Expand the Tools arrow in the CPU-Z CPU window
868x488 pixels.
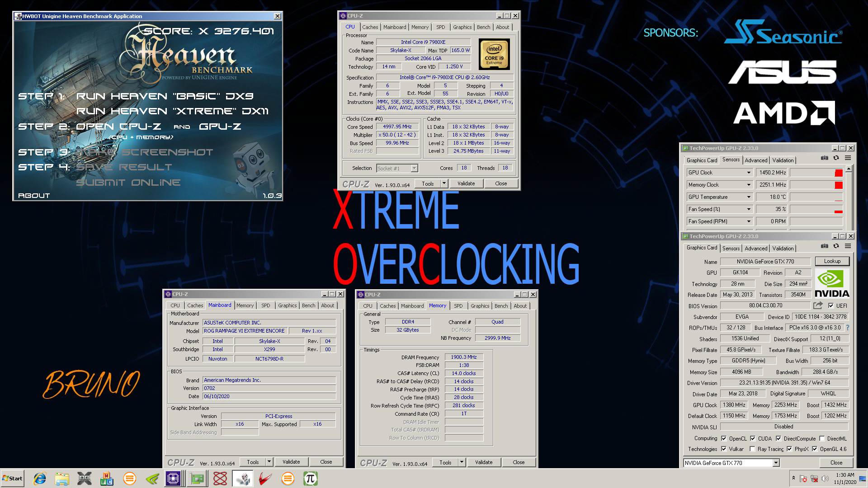444,183
